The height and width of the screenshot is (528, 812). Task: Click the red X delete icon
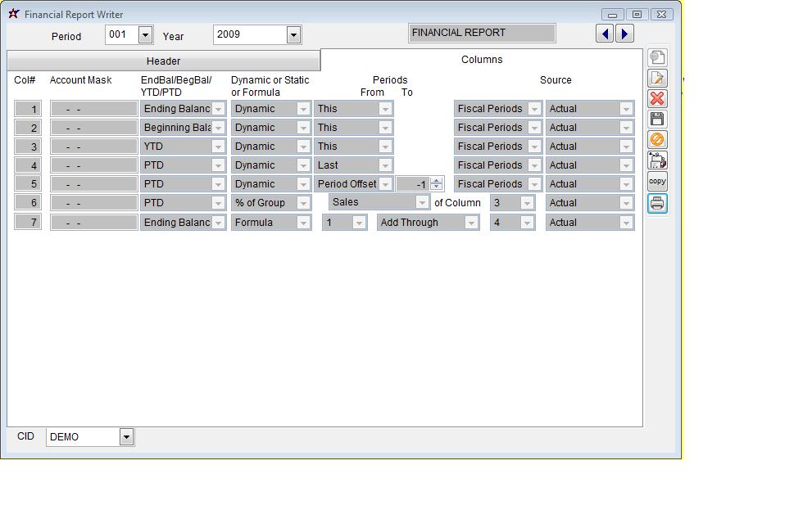click(x=657, y=98)
